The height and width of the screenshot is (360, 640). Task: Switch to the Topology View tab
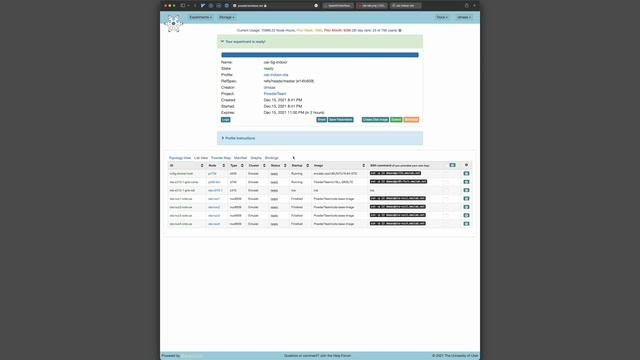coord(180,158)
